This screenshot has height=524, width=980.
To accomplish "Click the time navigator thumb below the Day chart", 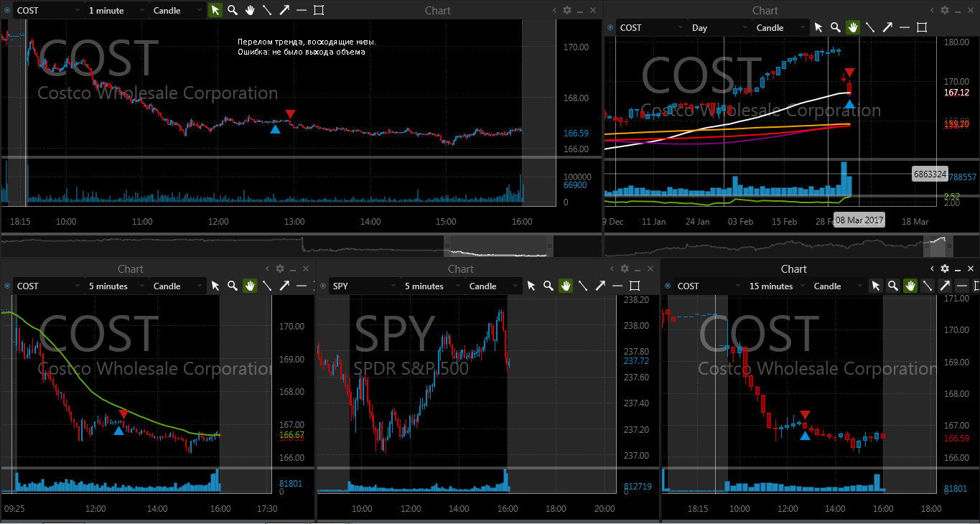I will pos(939,245).
